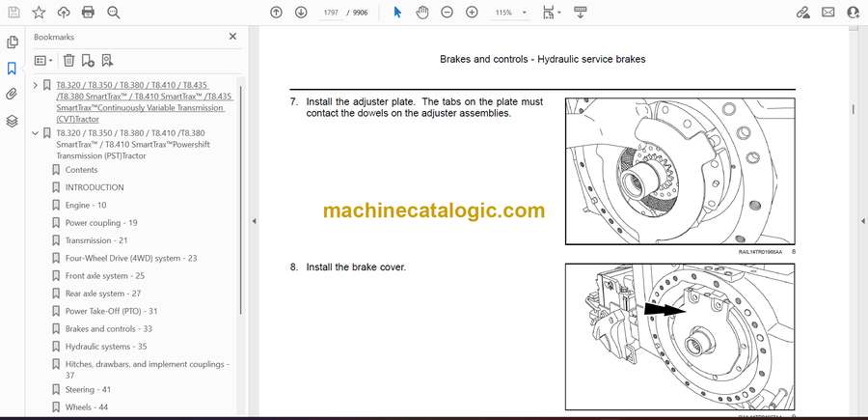Click the Save file icon
This screenshot has width=868, height=420.
click(x=14, y=13)
